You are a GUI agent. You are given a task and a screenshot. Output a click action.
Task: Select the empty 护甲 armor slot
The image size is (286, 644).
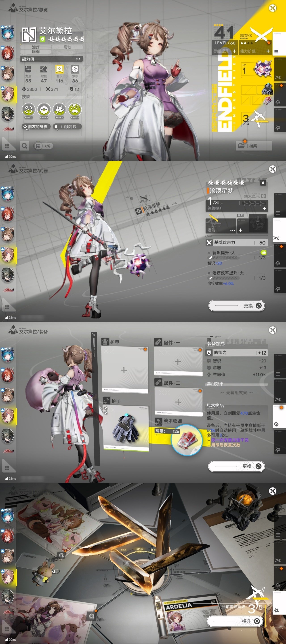coord(124,370)
